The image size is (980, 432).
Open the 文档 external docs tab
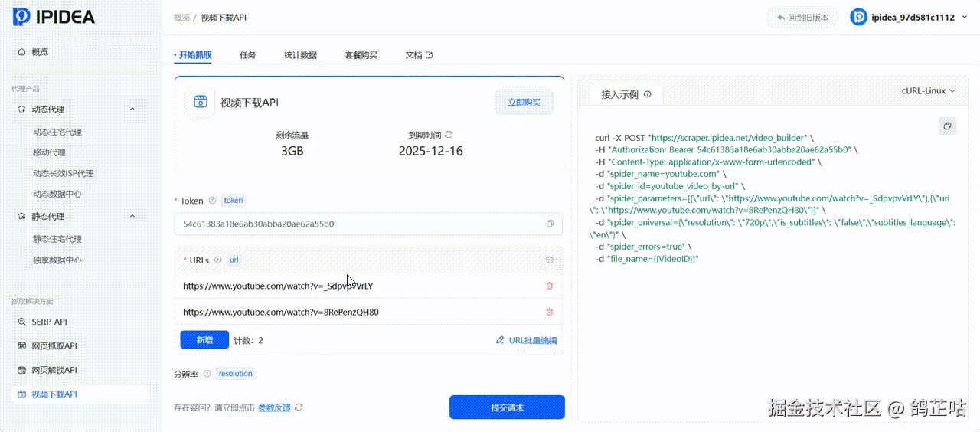419,55
